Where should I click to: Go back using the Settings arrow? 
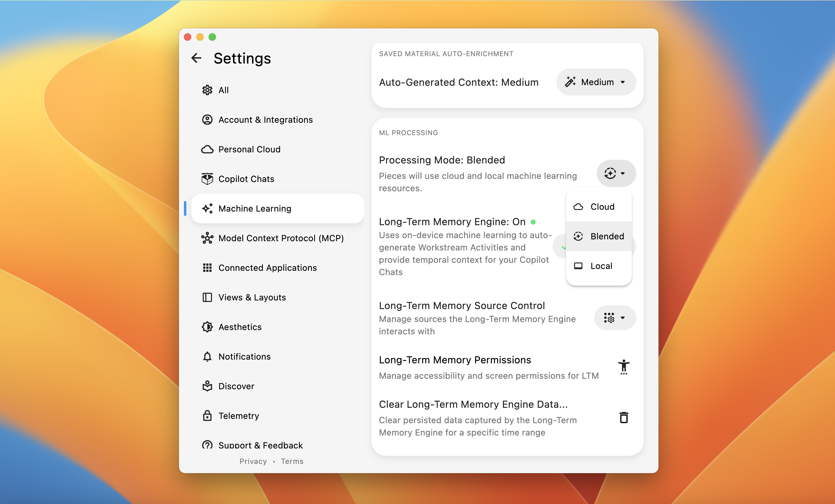click(x=196, y=58)
